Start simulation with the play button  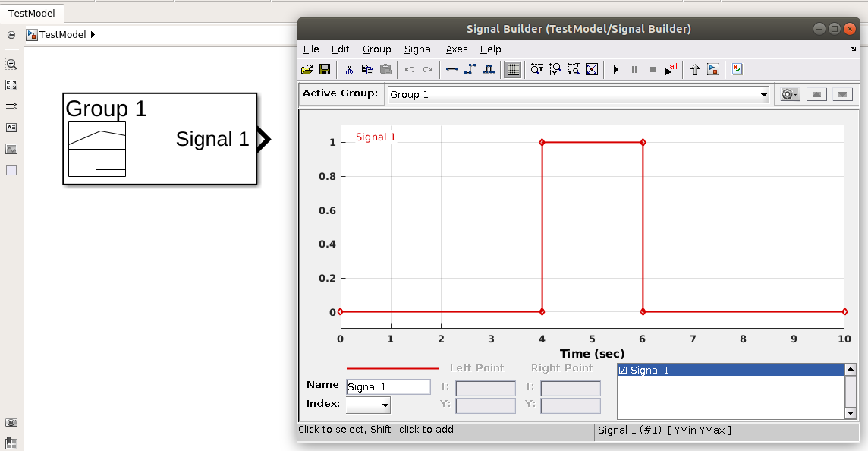[x=615, y=69]
